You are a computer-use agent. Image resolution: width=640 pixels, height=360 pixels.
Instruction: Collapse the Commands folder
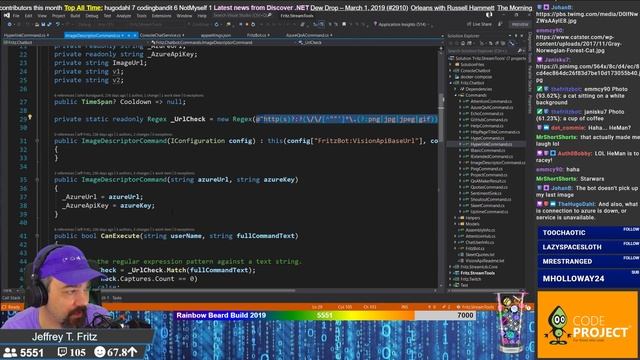point(457,95)
